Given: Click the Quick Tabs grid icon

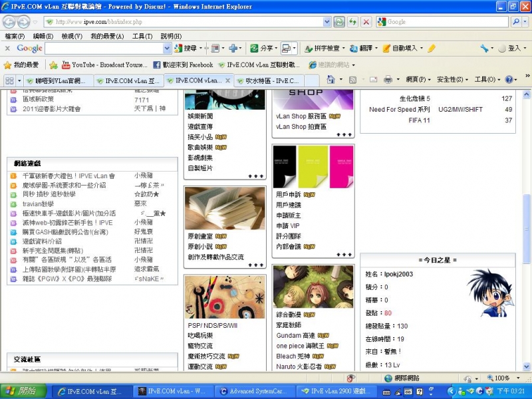Looking at the screenshot, I should pyautogui.click(x=9, y=80).
